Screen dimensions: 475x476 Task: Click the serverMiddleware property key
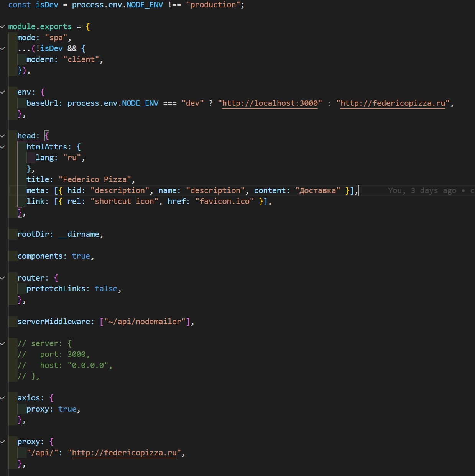(54, 322)
